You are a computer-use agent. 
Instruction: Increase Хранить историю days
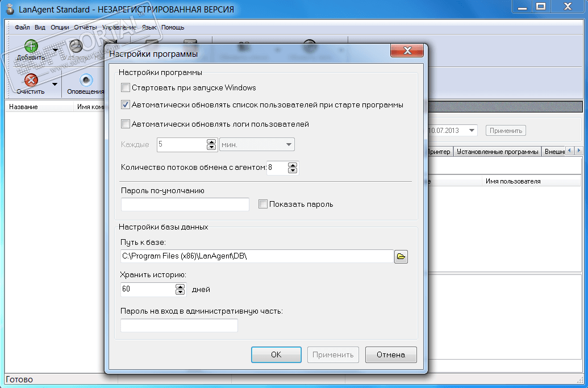[x=180, y=287]
